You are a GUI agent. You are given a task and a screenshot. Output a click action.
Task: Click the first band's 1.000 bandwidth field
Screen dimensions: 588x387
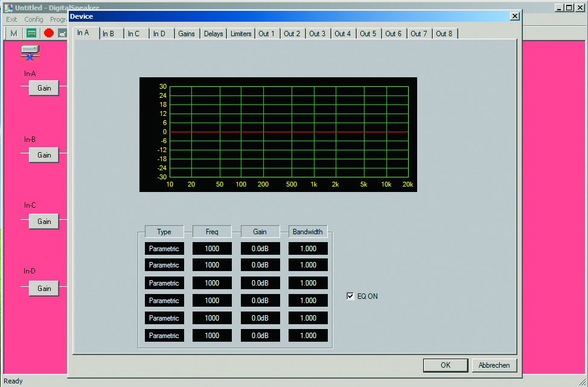[x=308, y=249]
